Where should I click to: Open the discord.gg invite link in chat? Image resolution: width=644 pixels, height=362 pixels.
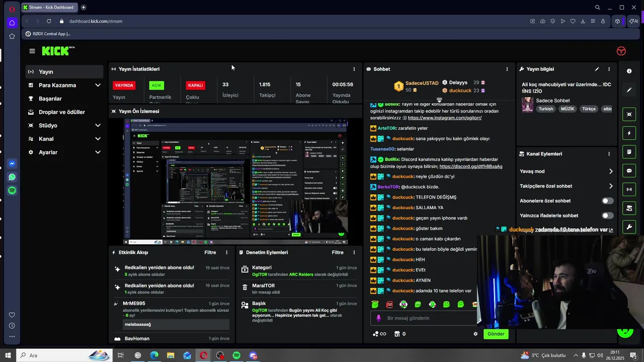pos(470,166)
